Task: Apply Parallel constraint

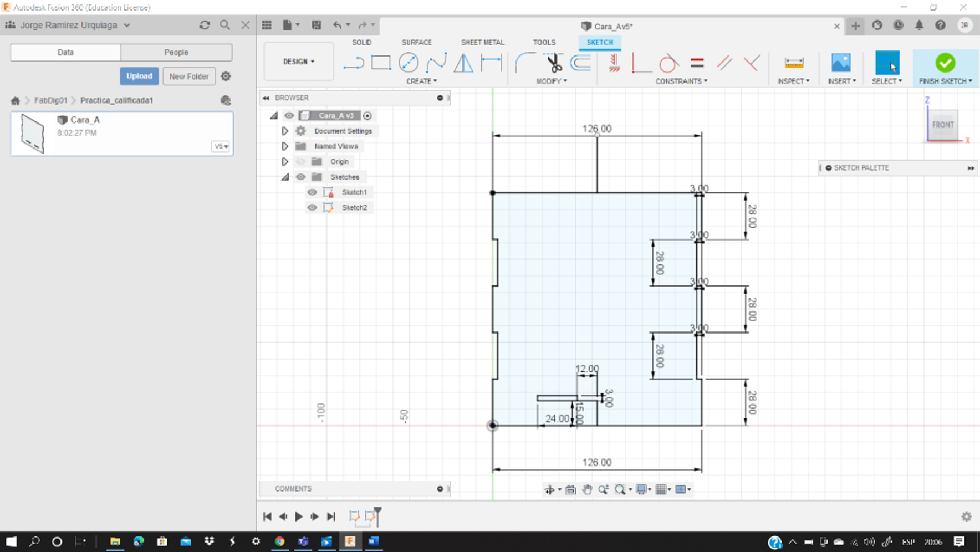Action: (x=724, y=63)
